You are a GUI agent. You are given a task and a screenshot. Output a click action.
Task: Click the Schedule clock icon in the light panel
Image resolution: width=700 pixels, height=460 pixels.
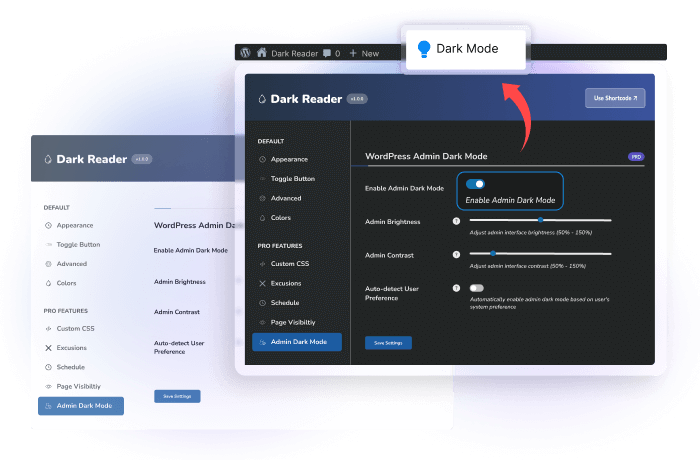pos(48,367)
